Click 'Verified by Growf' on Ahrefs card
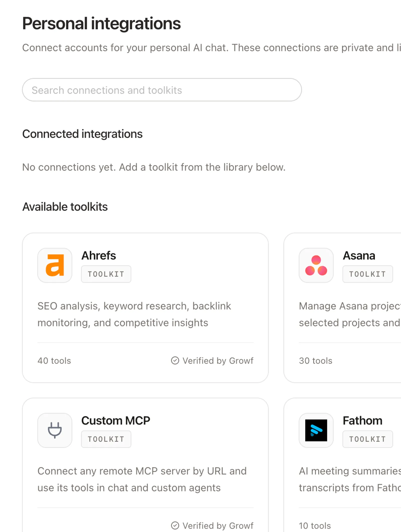 218,361
